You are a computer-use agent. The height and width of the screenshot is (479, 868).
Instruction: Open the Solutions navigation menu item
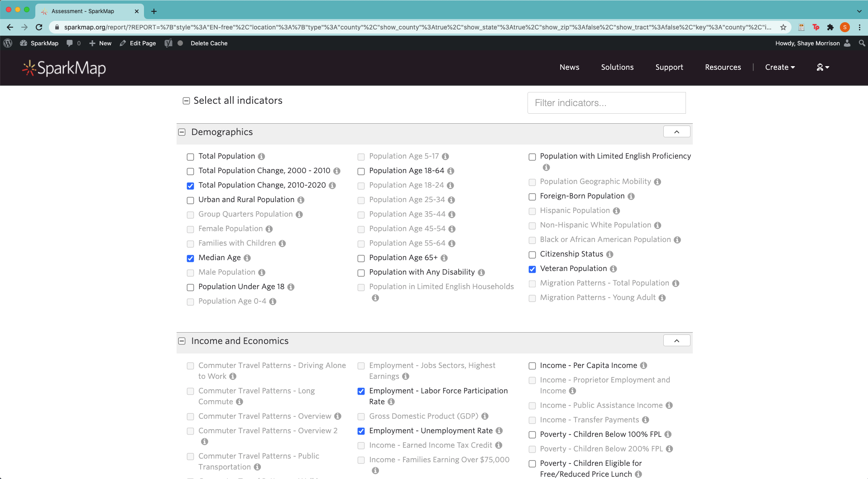[617, 67]
